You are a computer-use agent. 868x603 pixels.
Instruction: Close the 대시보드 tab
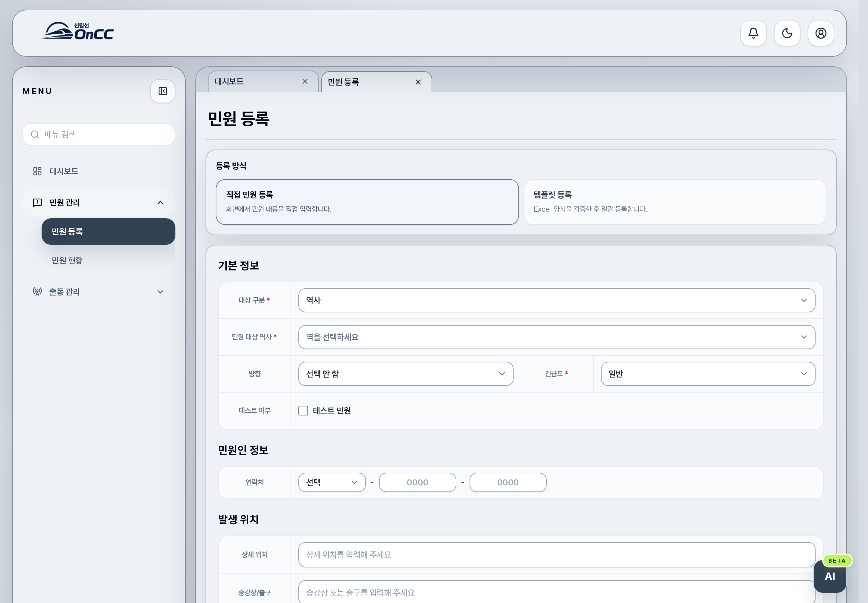305,81
